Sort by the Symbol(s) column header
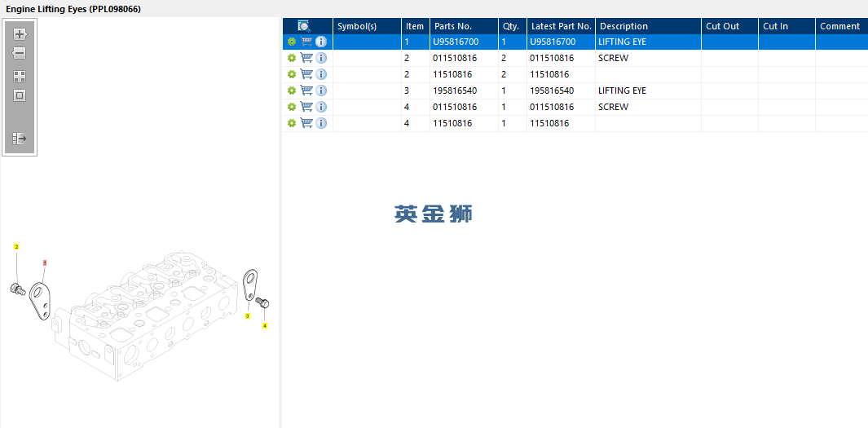 367,26
